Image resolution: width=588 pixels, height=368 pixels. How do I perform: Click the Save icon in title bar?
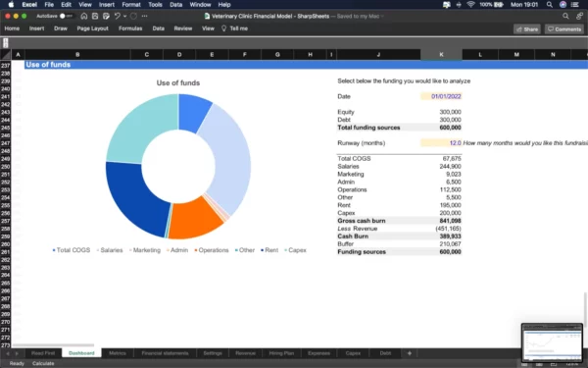pyautogui.click(x=95, y=16)
